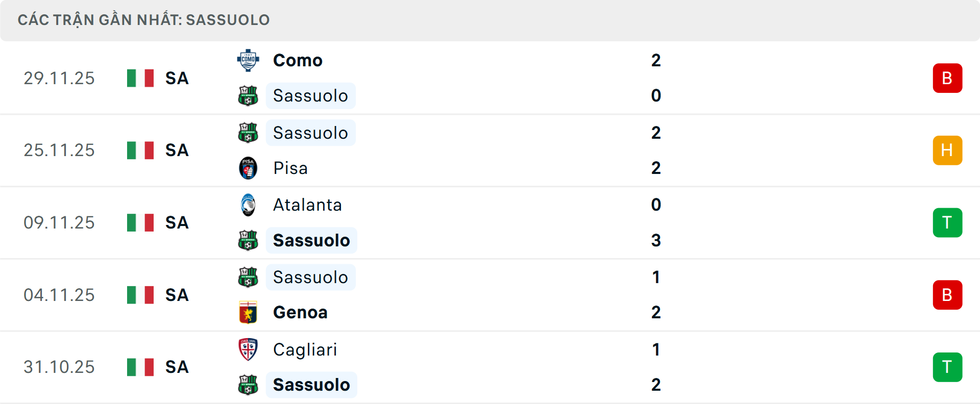The height and width of the screenshot is (404, 980).
Task: Click the SA label on the 09.11.25 row
Action: [x=176, y=223]
